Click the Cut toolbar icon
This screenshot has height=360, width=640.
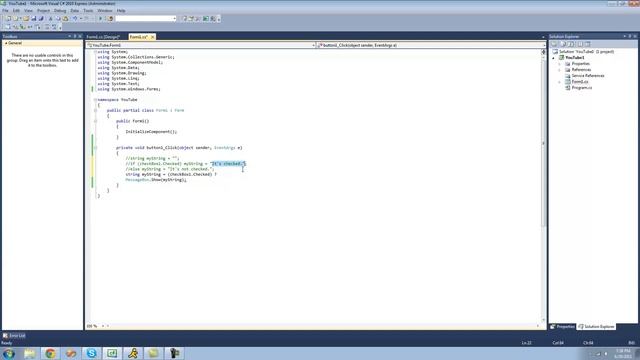(x=51, y=19)
